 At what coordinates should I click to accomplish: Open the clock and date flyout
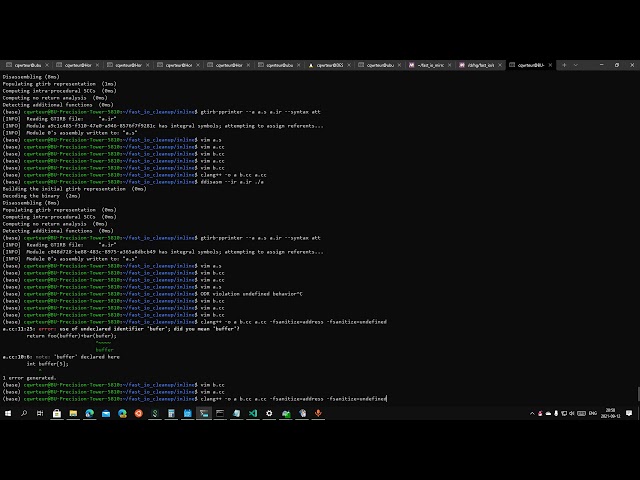(x=610, y=413)
